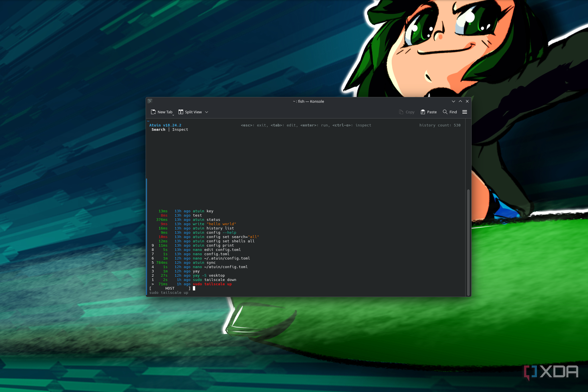Image resolution: width=588 pixels, height=392 pixels.
Task: Select the 'nano edit config.toml' entry
Action: 217,250
